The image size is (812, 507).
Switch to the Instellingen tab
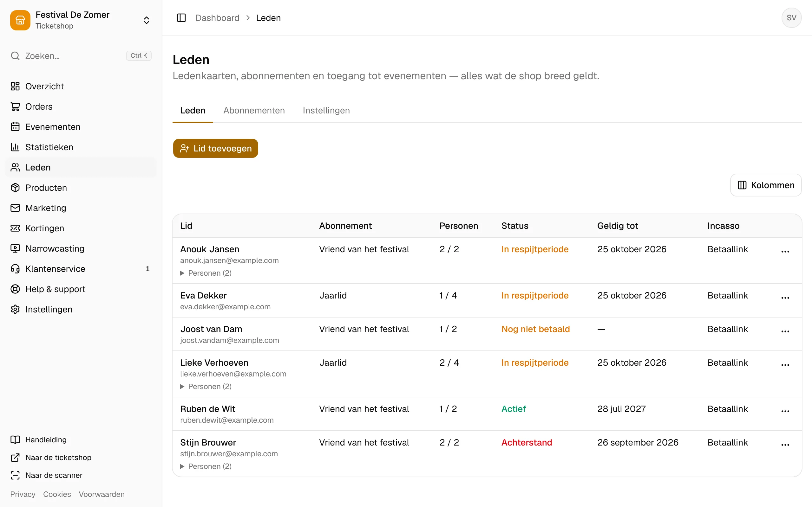[326, 110]
